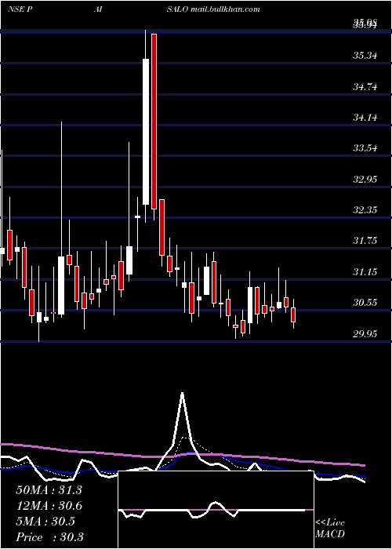Click the 31.15 price axis label
Screen dimensions: 392x549
point(365,271)
